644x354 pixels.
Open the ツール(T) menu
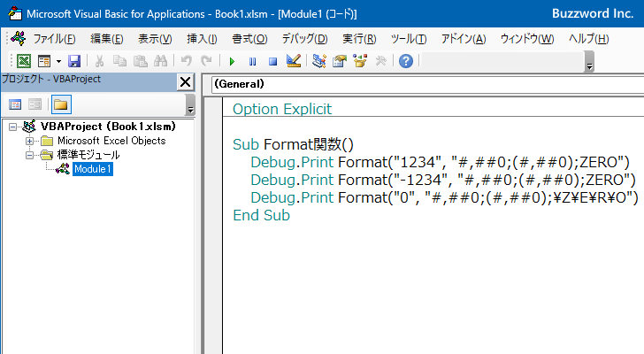coord(409,39)
